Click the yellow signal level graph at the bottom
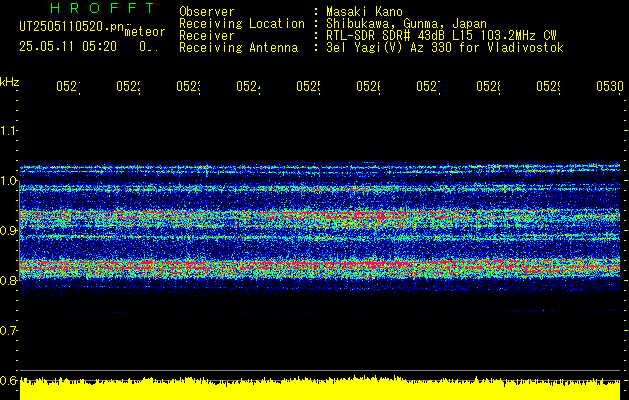629x400 pixels. pos(320,388)
